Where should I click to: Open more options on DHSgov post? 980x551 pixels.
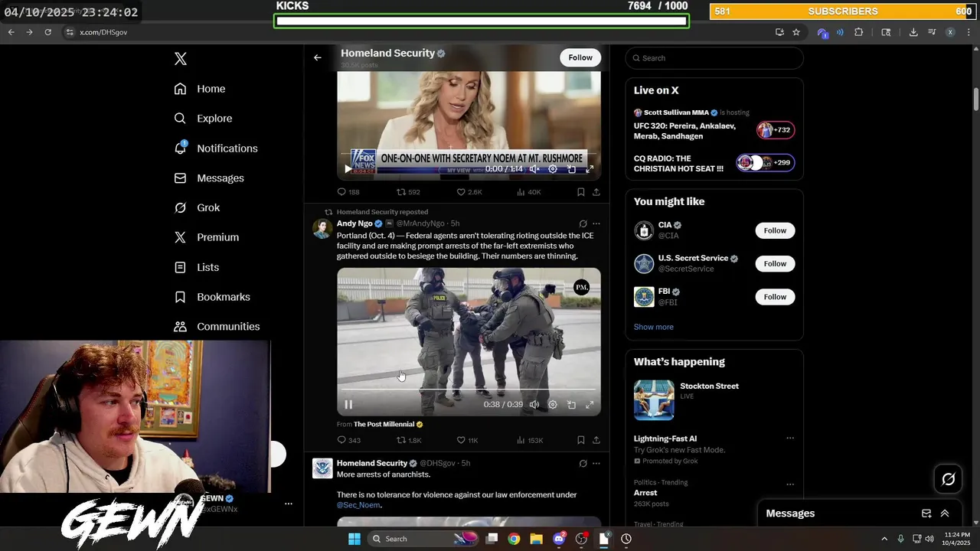point(596,463)
